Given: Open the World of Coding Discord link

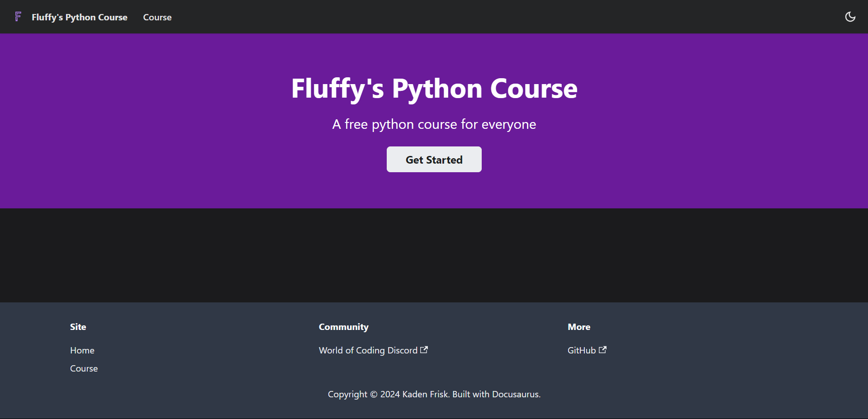Looking at the screenshot, I should click(x=368, y=350).
